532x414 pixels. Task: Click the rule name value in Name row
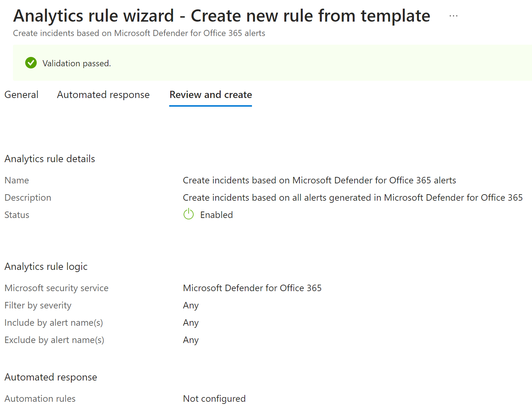pyautogui.click(x=319, y=180)
